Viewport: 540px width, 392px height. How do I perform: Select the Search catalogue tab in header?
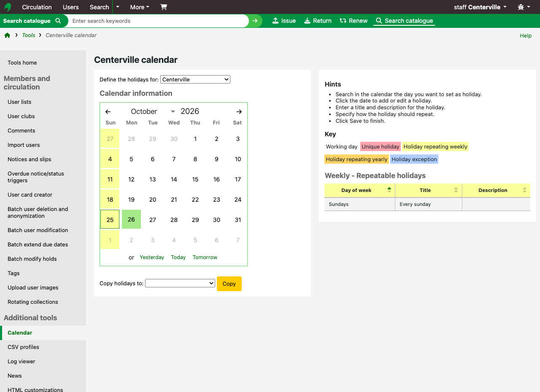[404, 21]
